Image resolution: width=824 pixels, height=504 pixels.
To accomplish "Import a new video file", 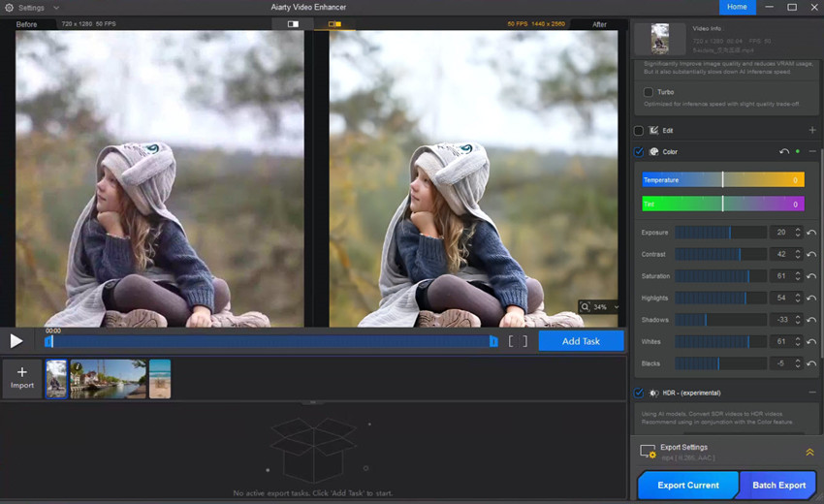I will 22,378.
